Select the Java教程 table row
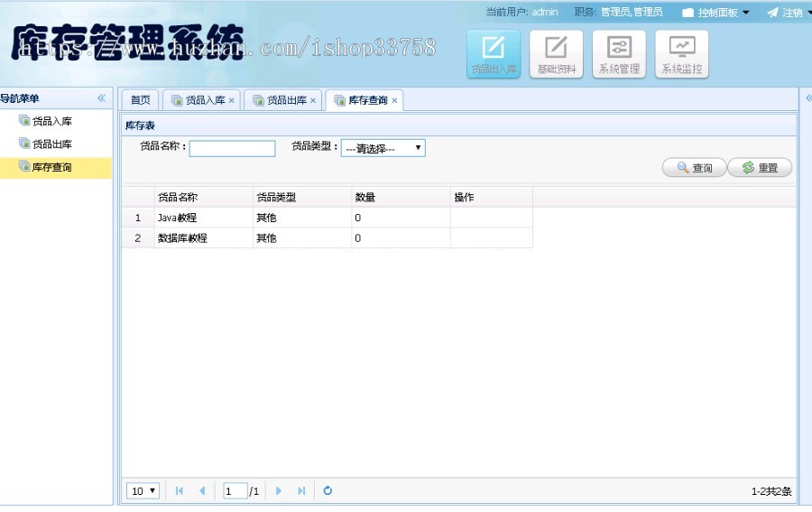812x512 pixels. click(x=328, y=218)
